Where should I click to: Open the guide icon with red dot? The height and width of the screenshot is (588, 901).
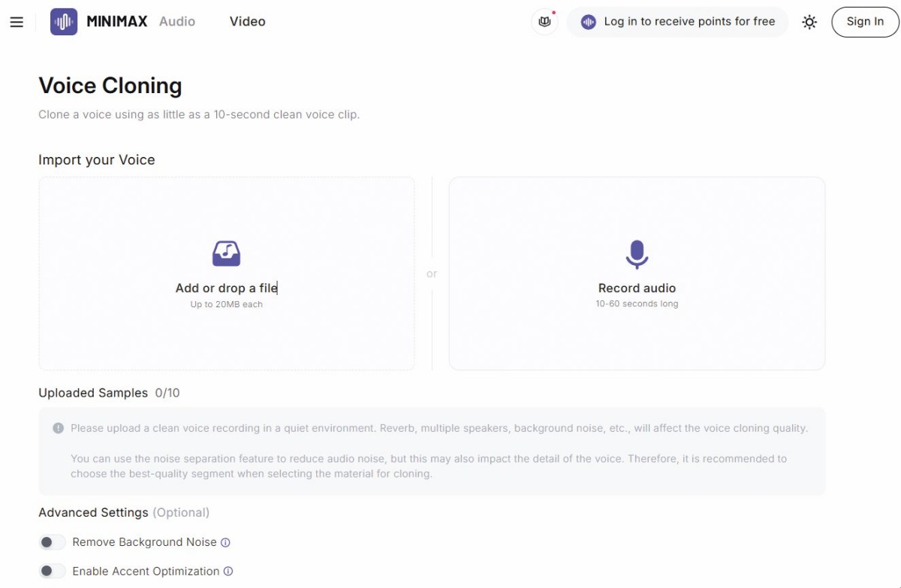click(545, 22)
